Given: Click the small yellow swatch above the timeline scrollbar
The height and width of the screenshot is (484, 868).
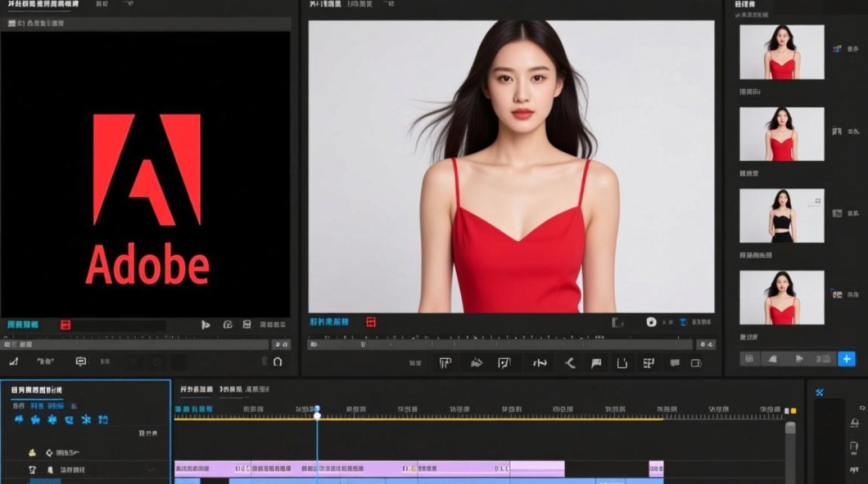Looking at the screenshot, I should pos(794,410).
